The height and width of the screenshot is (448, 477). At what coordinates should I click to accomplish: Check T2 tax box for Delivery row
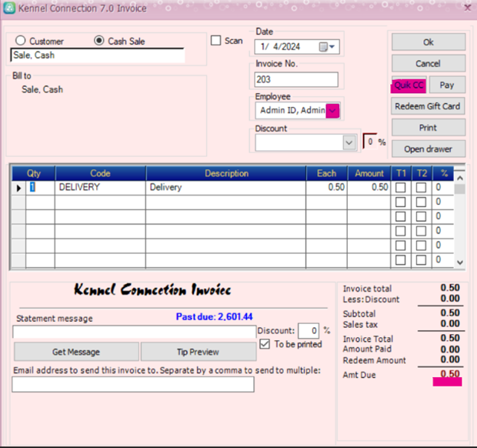coord(421,188)
